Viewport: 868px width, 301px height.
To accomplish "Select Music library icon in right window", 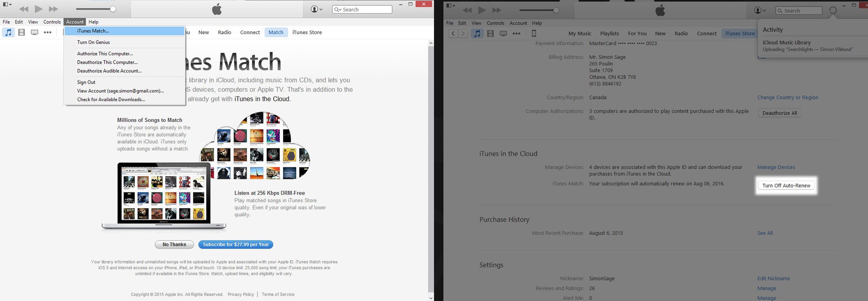I will (x=477, y=33).
